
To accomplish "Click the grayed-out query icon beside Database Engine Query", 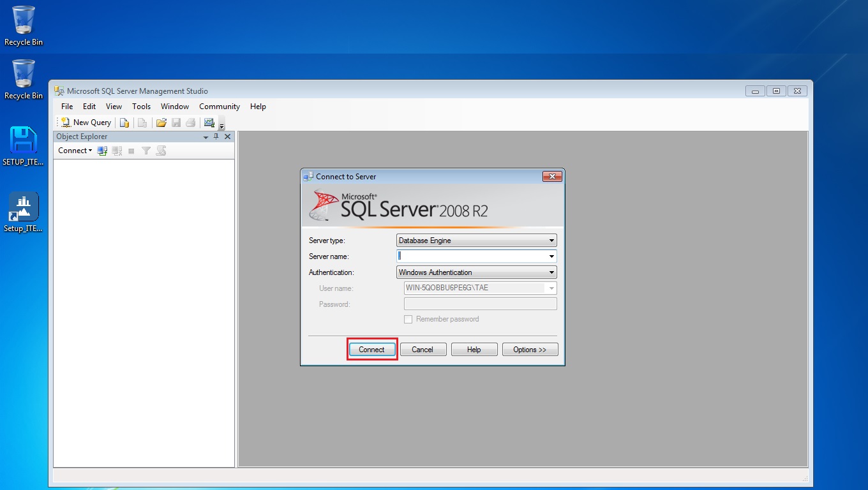I will click(142, 122).
